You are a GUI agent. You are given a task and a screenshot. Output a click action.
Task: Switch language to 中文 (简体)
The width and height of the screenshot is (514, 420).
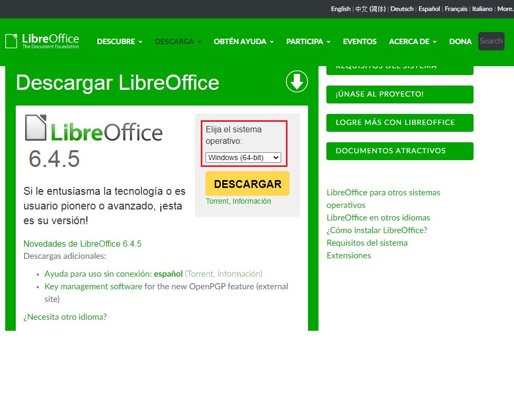pyautogui.click(x=371, y=9)
